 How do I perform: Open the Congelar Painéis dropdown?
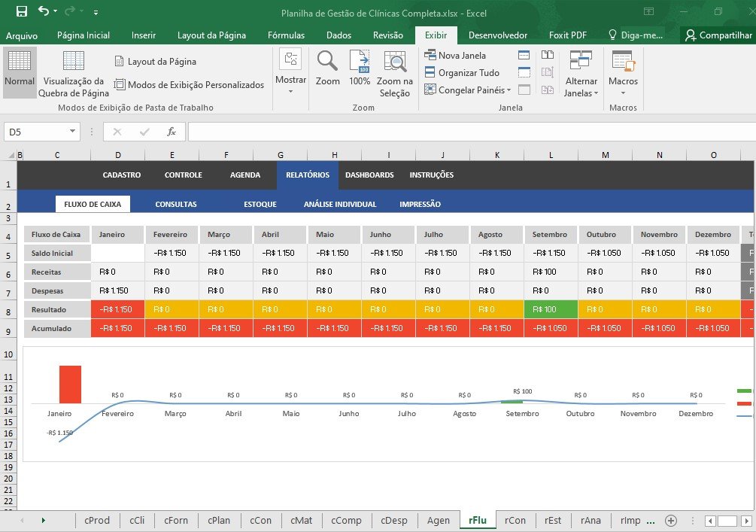(x=467, y=90)
